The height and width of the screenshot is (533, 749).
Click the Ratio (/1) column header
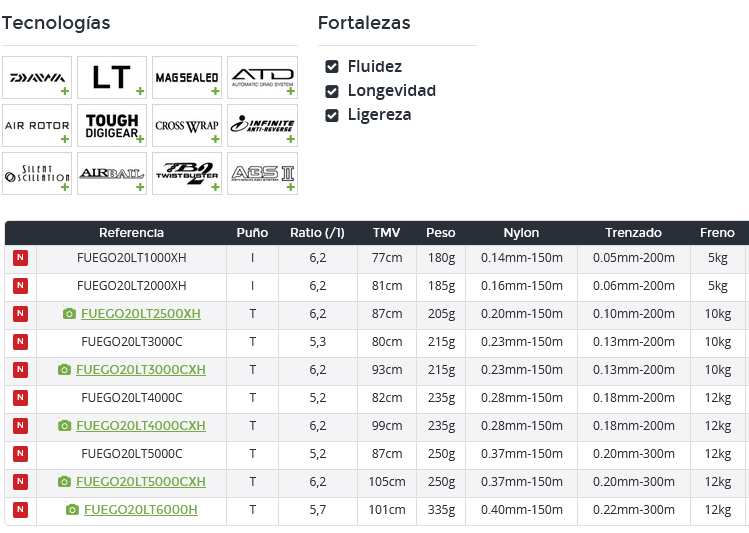(317, 233)
